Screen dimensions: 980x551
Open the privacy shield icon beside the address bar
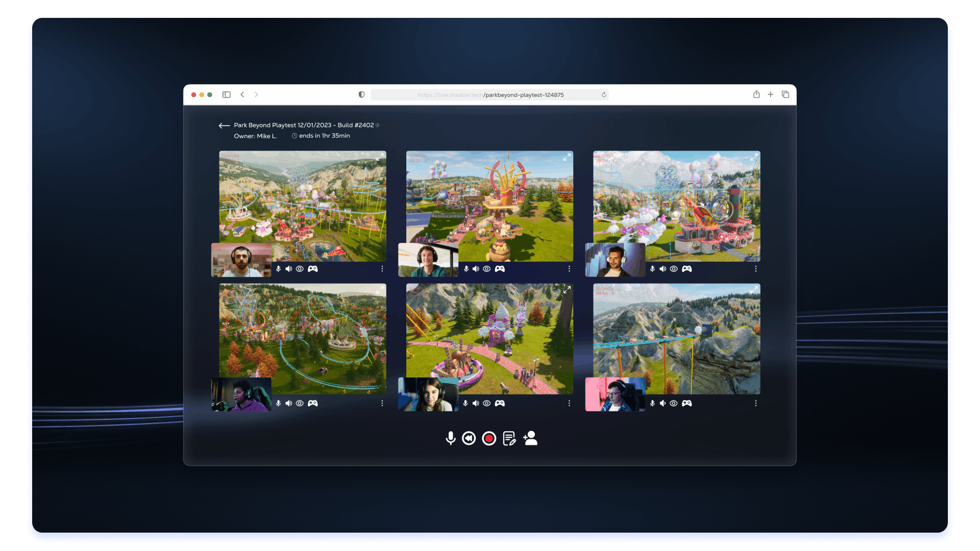tap(361, 94)
